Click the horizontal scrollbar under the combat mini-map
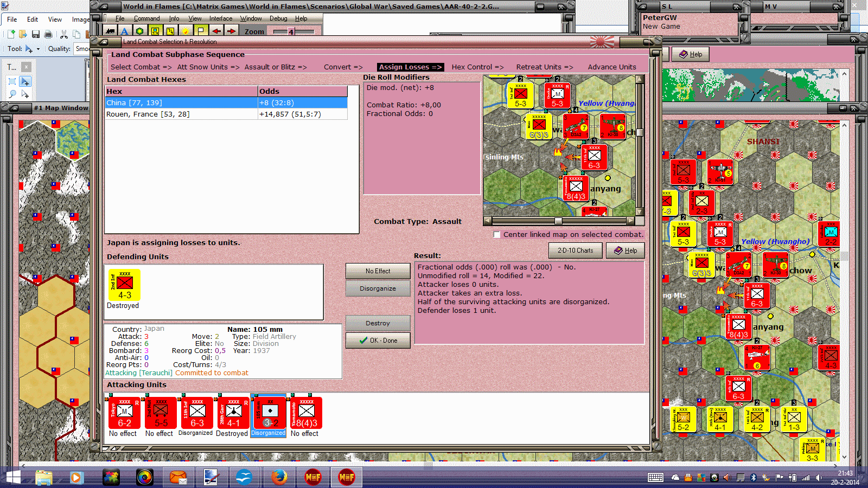Image resolution: width=868 pixels, height=488 pixels. coord(558,221)
